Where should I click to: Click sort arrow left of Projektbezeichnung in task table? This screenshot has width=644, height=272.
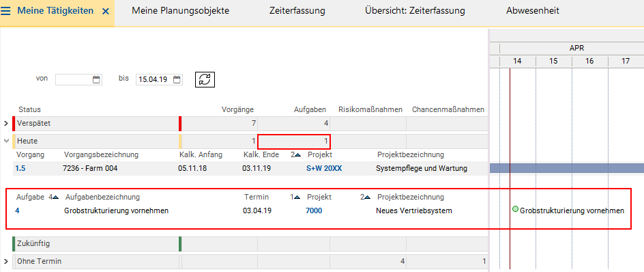click(367, 197)
